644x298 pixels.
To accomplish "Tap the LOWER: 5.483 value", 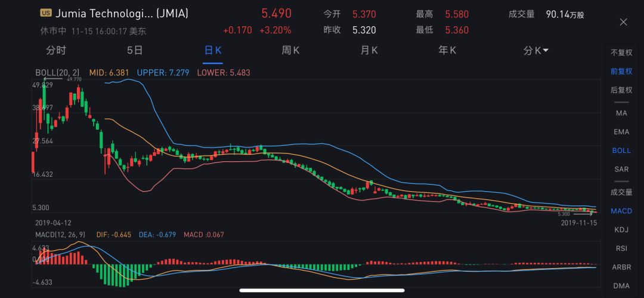I will [x=224, y=73].
